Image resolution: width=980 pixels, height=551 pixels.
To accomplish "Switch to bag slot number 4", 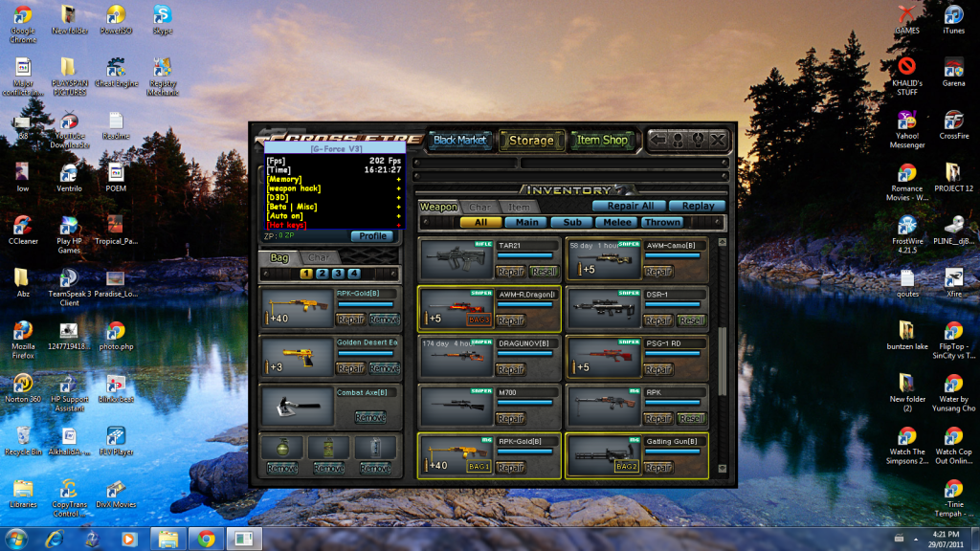I will (353, 274).
